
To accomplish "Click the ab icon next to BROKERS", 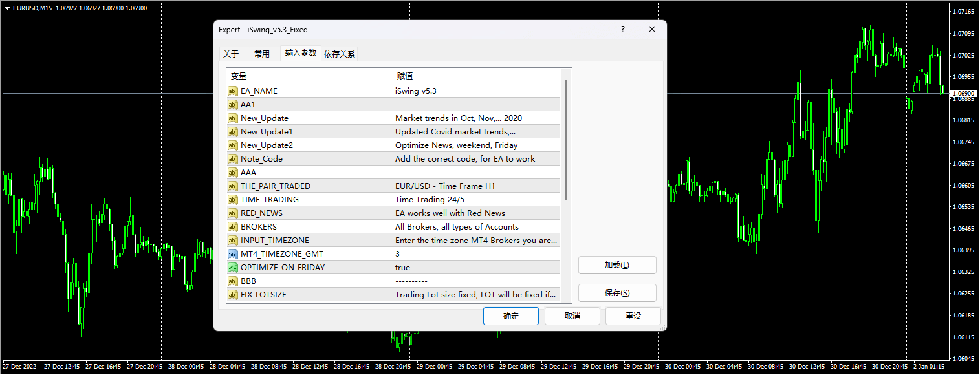I will click(233, 226).
